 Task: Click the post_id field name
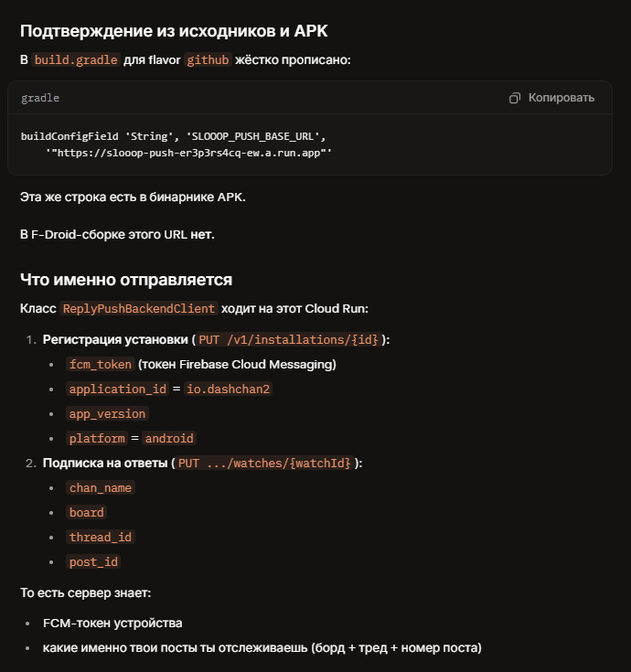pyautogui.click(x=93, y=562)
